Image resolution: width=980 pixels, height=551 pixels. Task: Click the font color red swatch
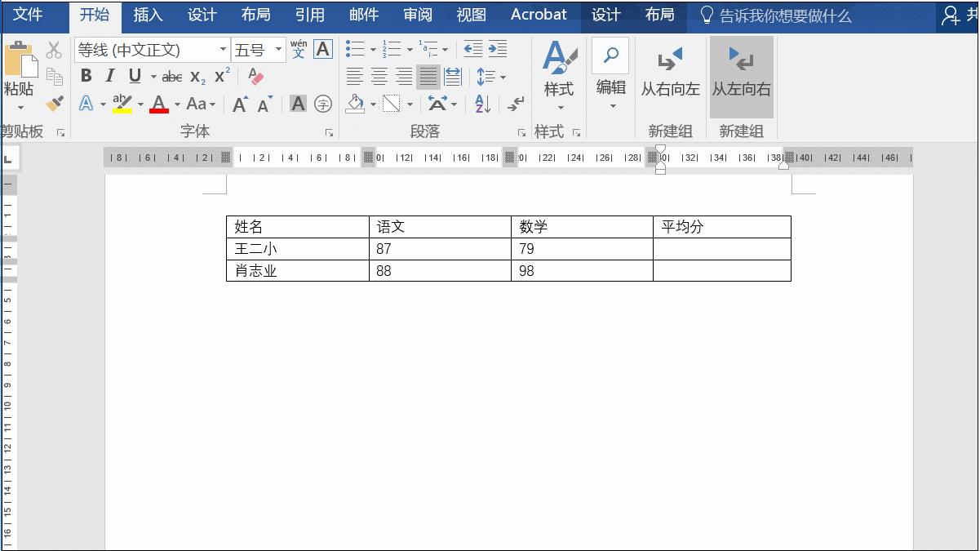pos(160,104)
